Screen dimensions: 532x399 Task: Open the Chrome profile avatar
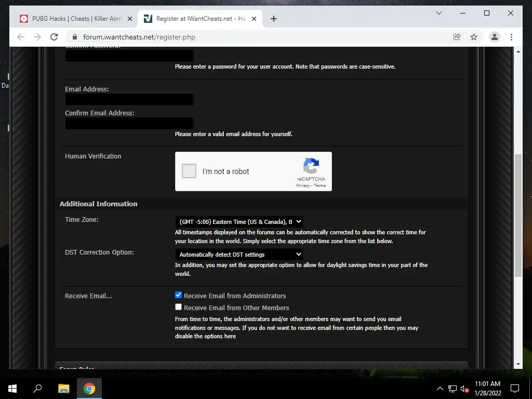tap(495, 37)
